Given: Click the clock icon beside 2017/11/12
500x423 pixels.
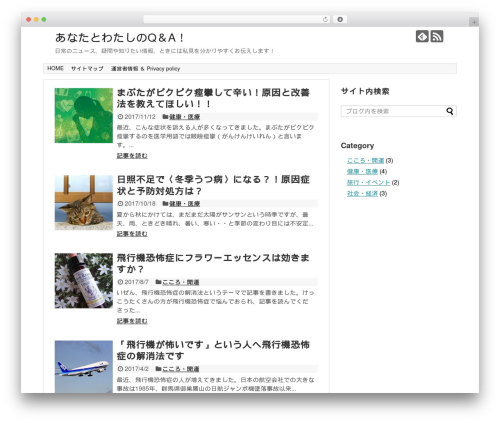Looking at the screenshot, I should (120, 117).
